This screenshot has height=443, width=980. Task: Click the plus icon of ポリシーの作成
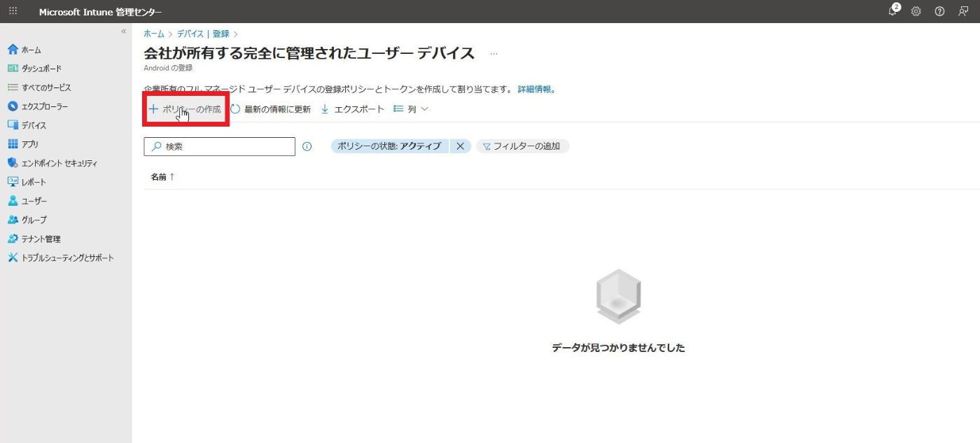pyautogui.click(x=154, y=109)
